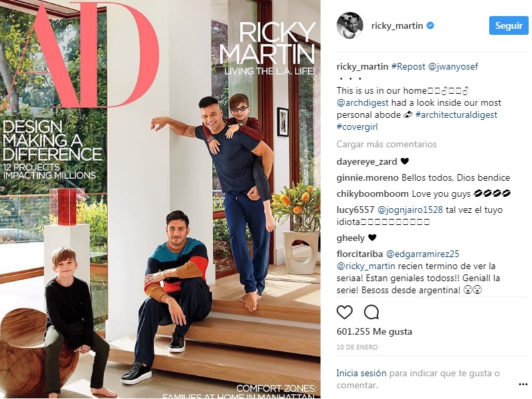Open the #architecturaldigest hashtag

(x=456, y=114)
